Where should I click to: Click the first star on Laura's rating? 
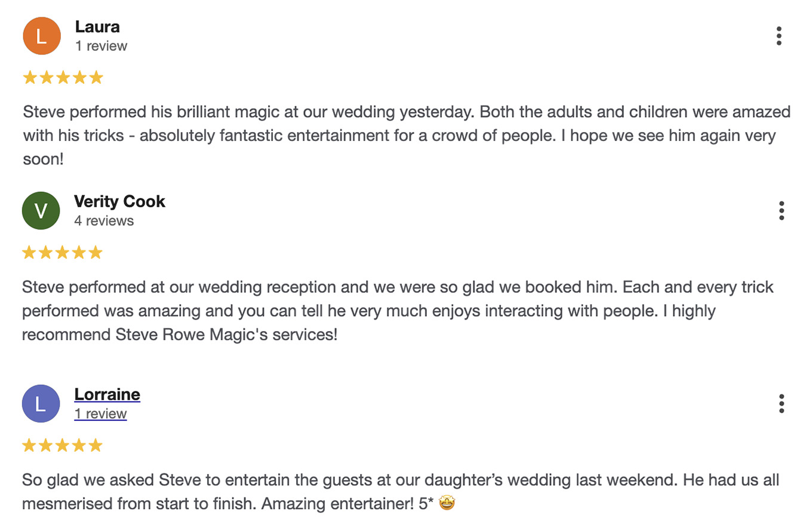click(29, 76)
